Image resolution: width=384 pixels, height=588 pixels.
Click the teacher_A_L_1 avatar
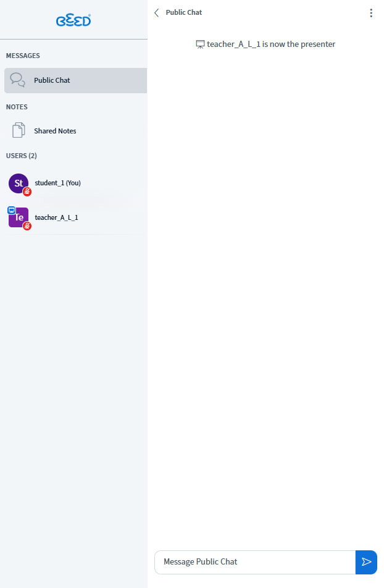pyautogui.click(x=19, y=217)
